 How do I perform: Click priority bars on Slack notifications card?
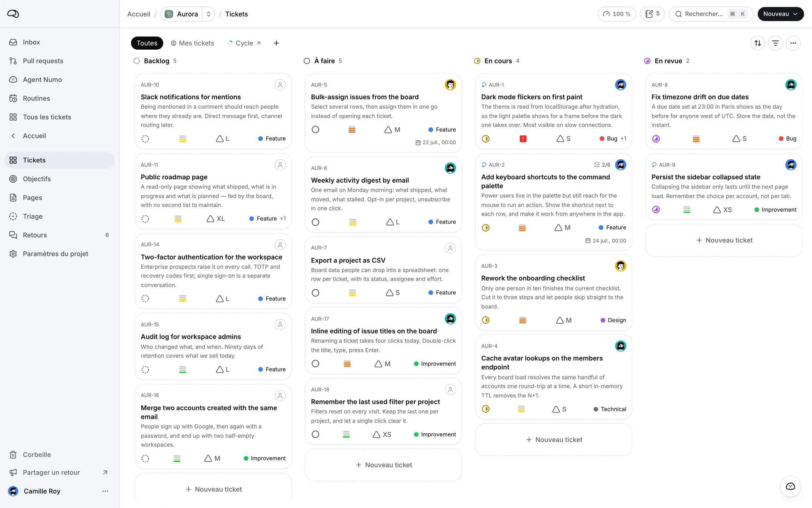(182, 139)
